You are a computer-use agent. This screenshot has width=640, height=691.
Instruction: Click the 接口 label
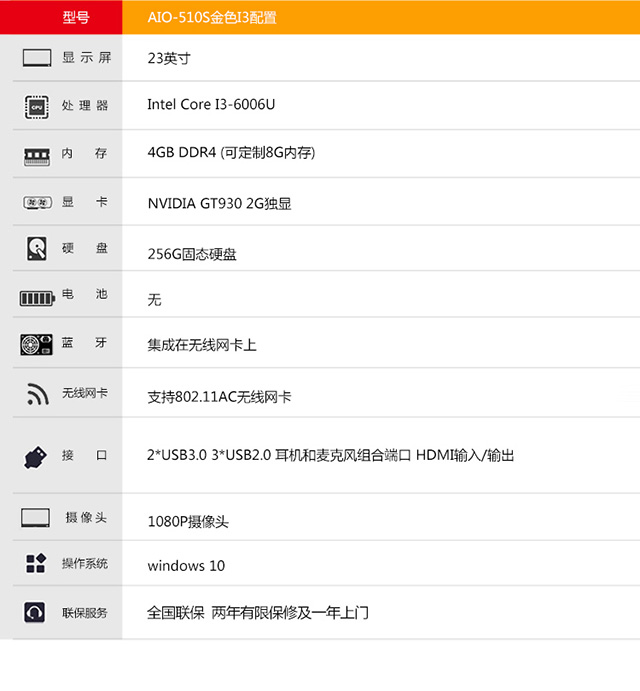[x=85, y=455]
